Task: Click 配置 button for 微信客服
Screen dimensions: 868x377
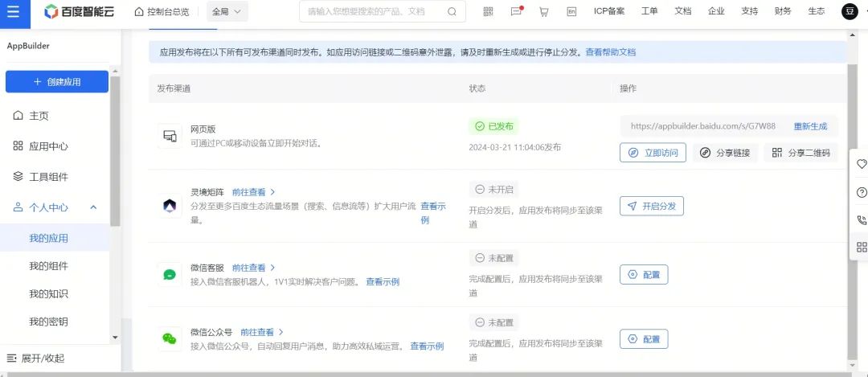Action: pos(644,275)
